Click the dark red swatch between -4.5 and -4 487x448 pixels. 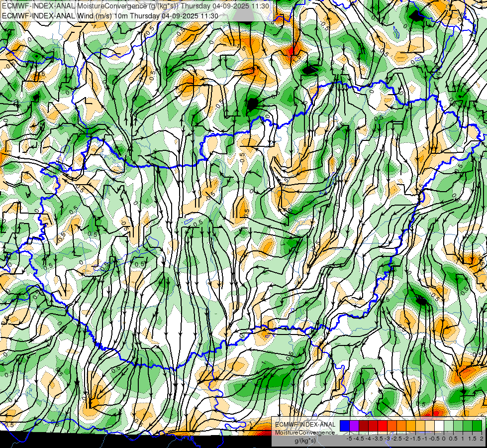point(364,426)
